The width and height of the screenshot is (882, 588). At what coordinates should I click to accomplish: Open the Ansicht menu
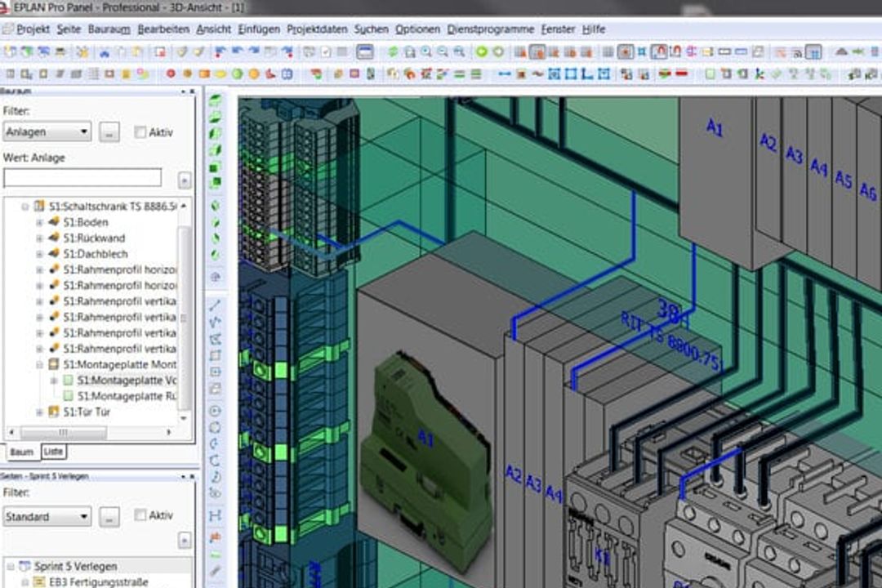[213, 29]
